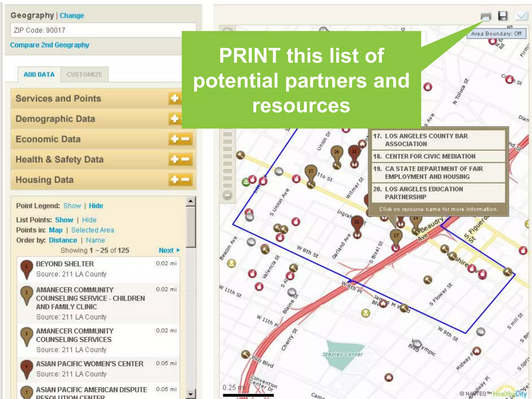
Task: Click the map zoom slider track
Action: click(228, 159)
